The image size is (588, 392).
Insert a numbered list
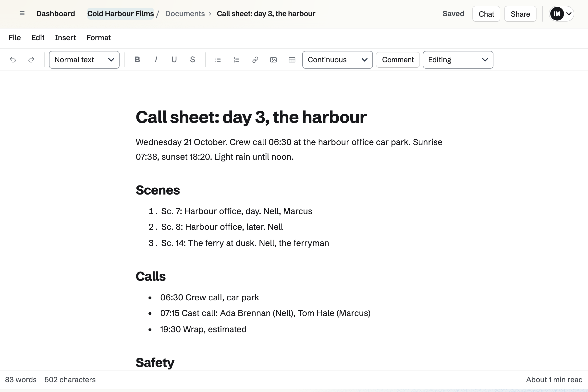click(236, 60)
